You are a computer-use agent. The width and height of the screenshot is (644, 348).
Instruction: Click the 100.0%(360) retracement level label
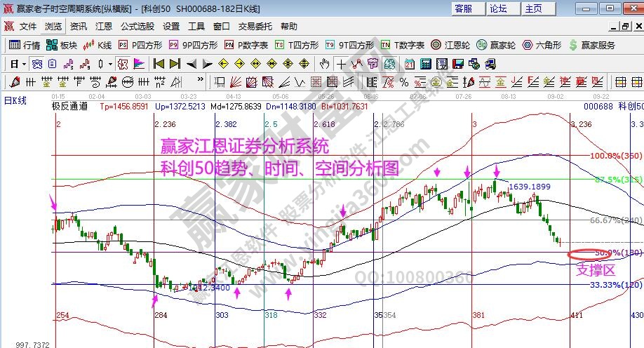pos(616,156)
